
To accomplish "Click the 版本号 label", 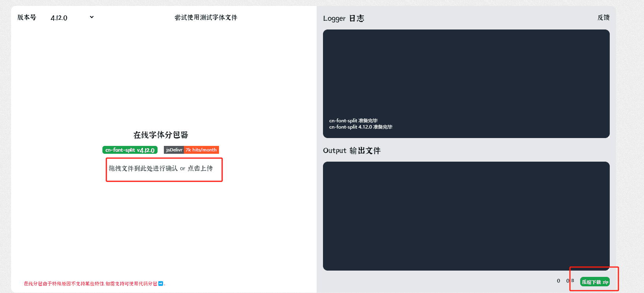I will (27, 18).
